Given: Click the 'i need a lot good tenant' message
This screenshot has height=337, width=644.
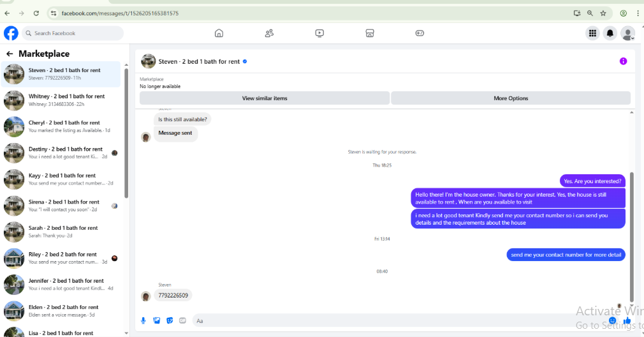Looking at the screenshot, I should [x=518, y=219].
